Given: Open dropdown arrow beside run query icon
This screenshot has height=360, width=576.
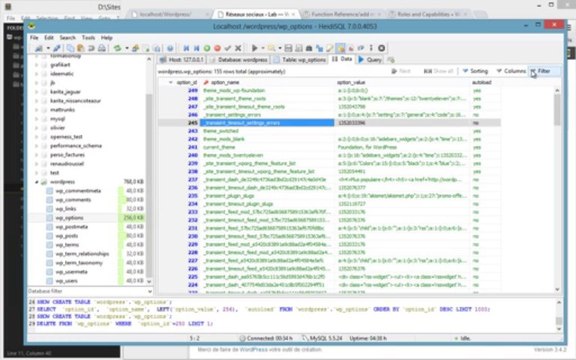Looking at the screenshot, I should click(263, 48).
